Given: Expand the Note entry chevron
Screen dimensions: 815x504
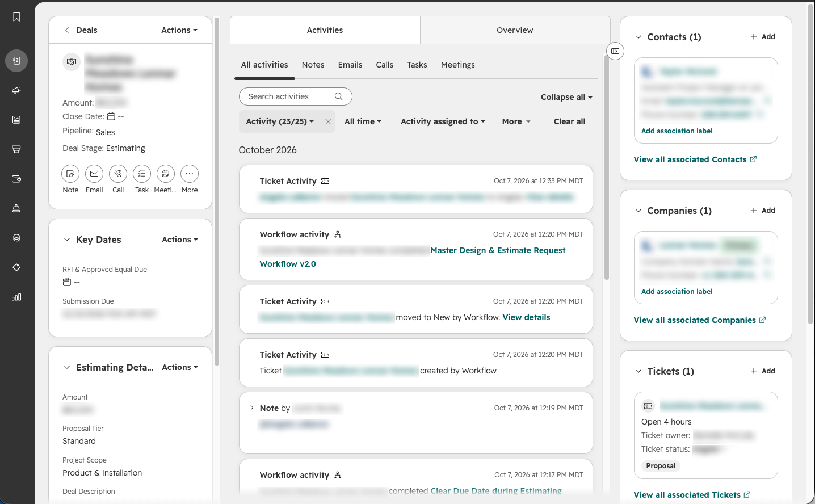Looking at the screenshot, I should coord(252,408).
